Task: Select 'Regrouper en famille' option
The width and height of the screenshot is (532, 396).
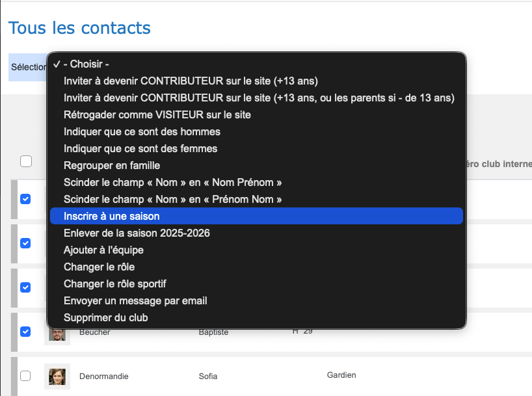Action: [x=112, y=165]
